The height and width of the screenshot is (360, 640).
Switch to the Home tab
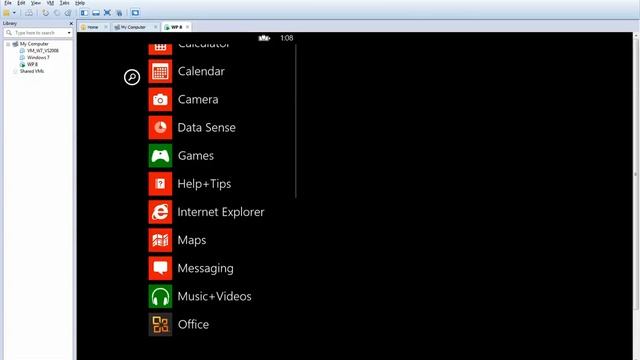(93, 27)
